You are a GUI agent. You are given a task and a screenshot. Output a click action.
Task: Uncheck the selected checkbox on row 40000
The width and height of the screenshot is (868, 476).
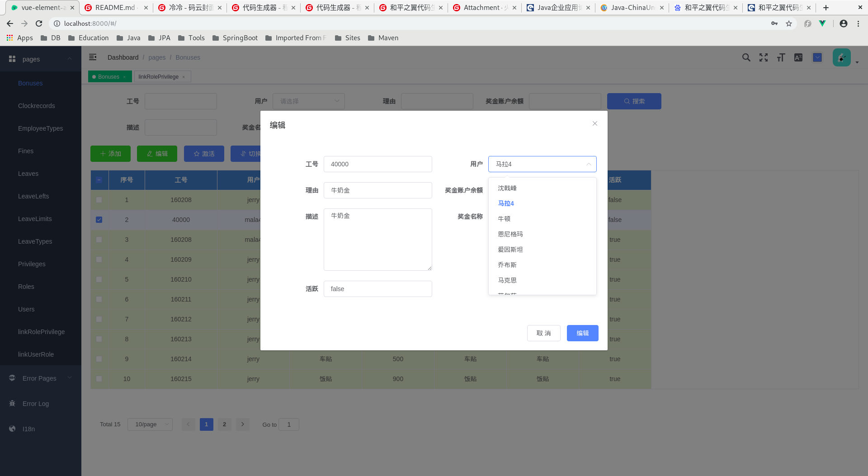click(x=99, y=220)
